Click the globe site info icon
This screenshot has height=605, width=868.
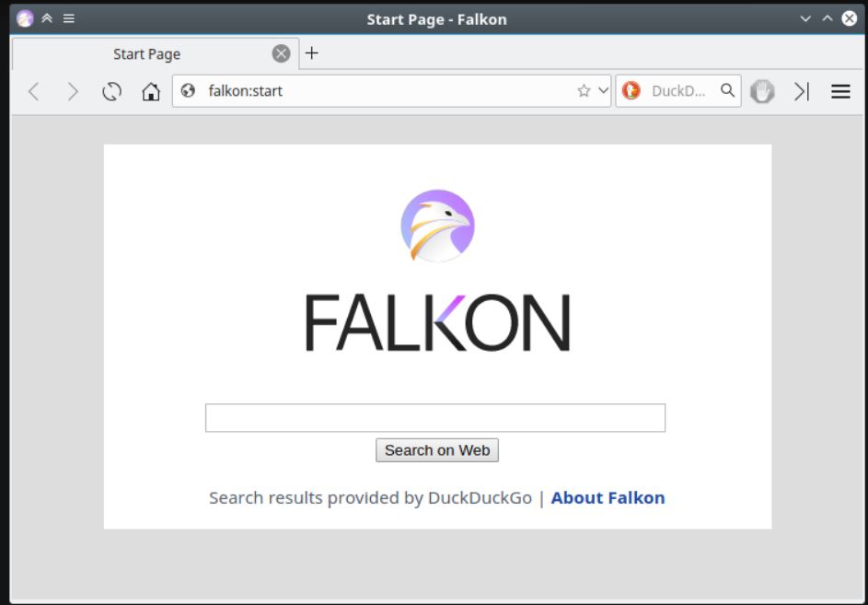click(x=188, y=90)
